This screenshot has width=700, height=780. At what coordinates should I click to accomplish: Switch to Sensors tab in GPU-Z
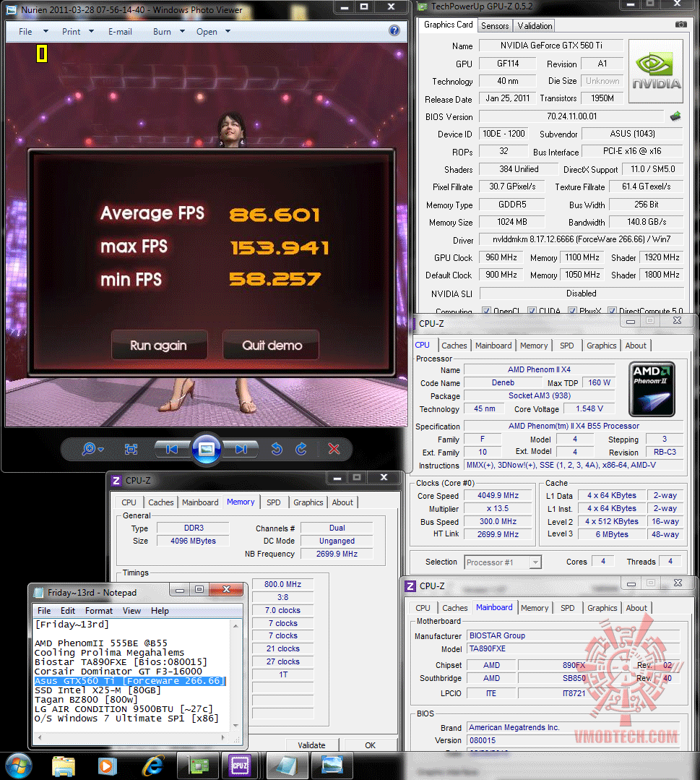495,26
